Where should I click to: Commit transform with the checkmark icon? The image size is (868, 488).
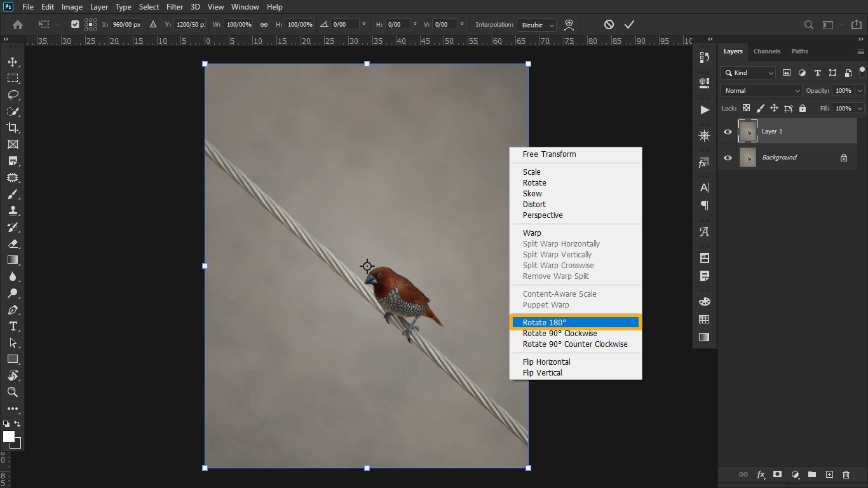629,25
